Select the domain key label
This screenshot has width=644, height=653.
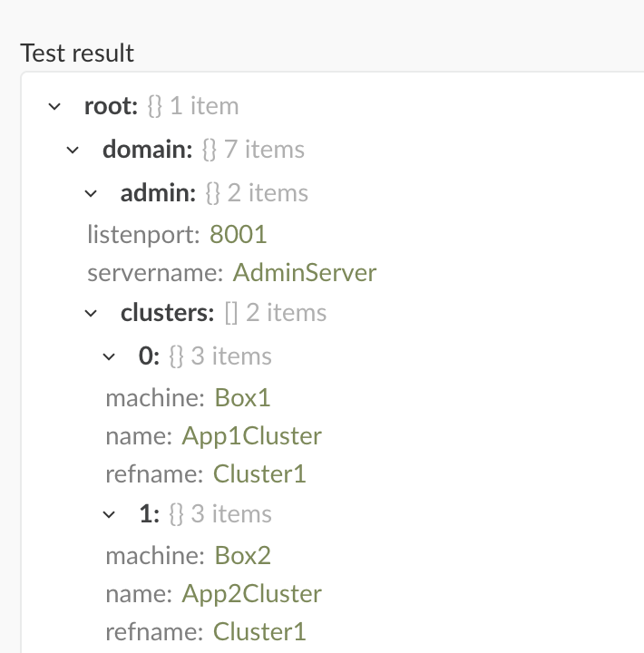click(x=148, y=149)
